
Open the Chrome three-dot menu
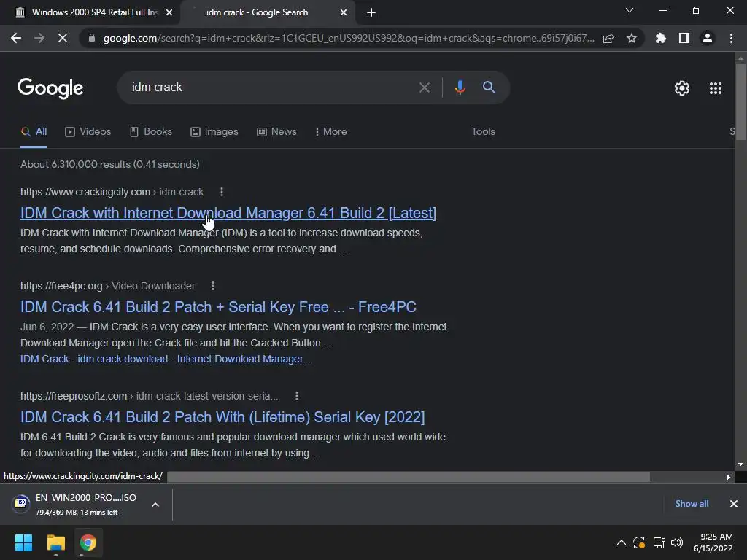coord(731,38)
